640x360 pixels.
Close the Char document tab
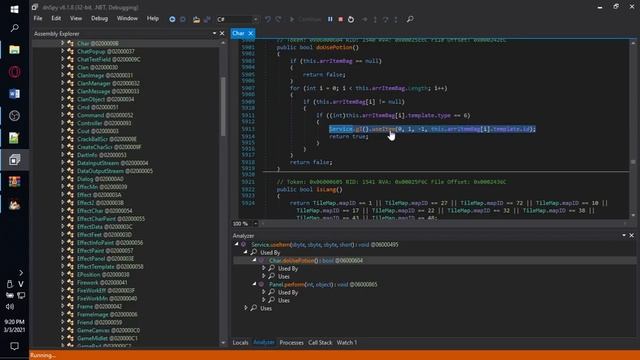251,33
